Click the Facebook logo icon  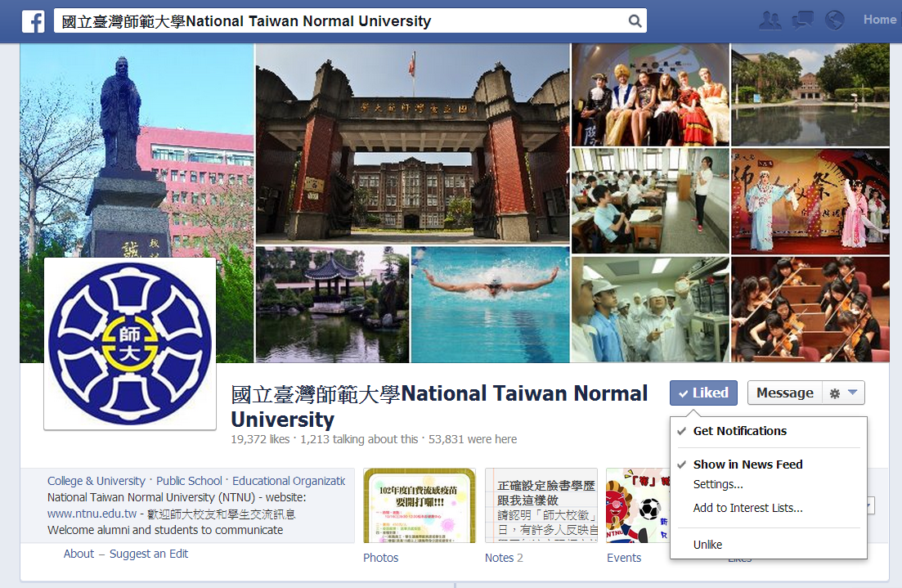click(34, 22)
